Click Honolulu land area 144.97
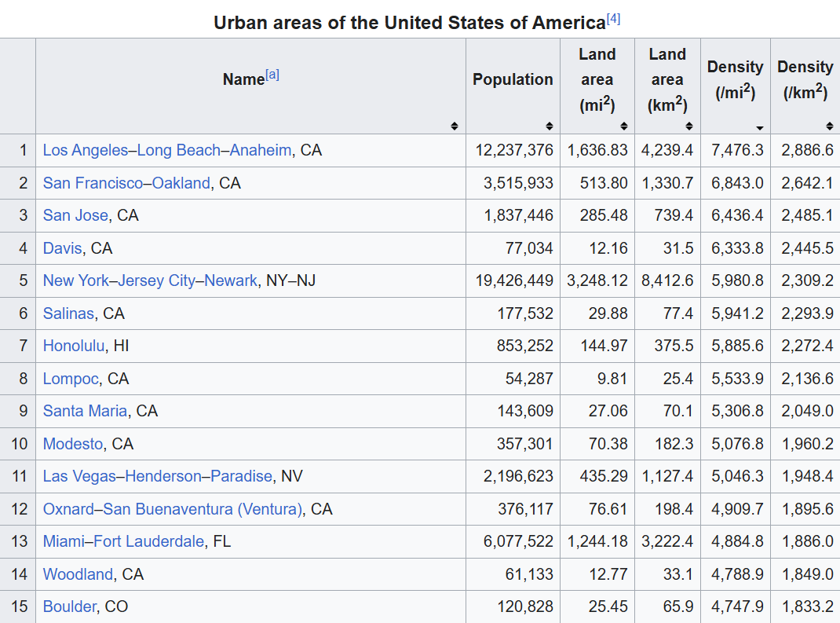 tap(604, 346)
